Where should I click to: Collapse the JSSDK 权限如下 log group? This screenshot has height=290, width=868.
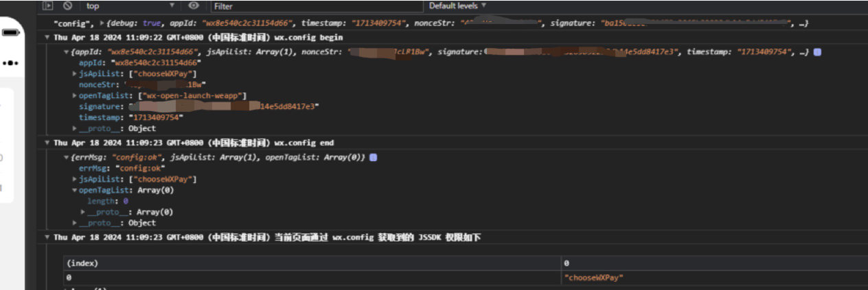[47, 237]
